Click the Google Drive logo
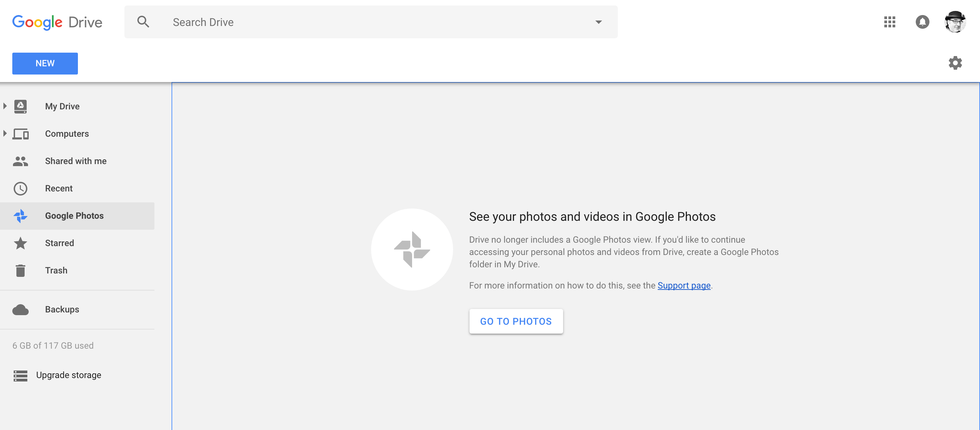This screenshot has width=980, height=430. coord(57,22)
